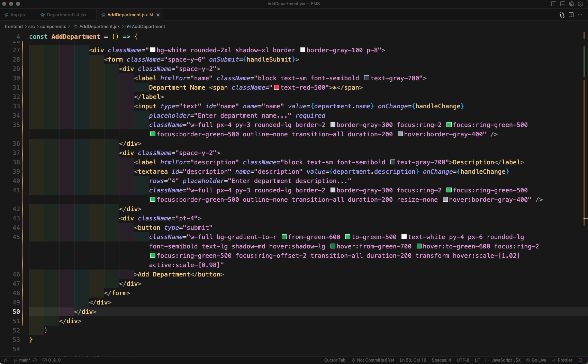Click the Prettier status item
The width and height of the screenshot is (588, 364).
[x=562, y=360]
